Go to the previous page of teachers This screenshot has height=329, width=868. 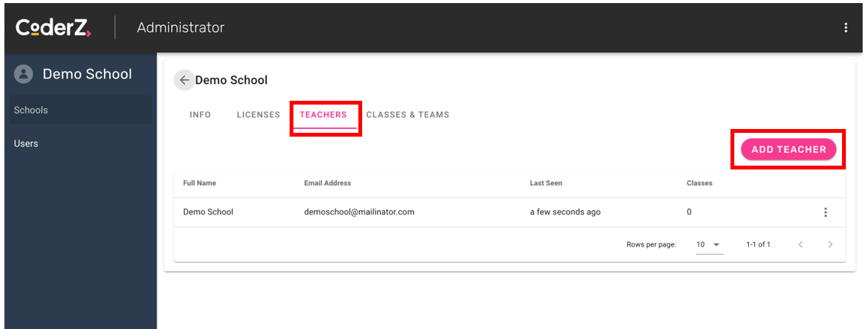(x=801, y=244)
